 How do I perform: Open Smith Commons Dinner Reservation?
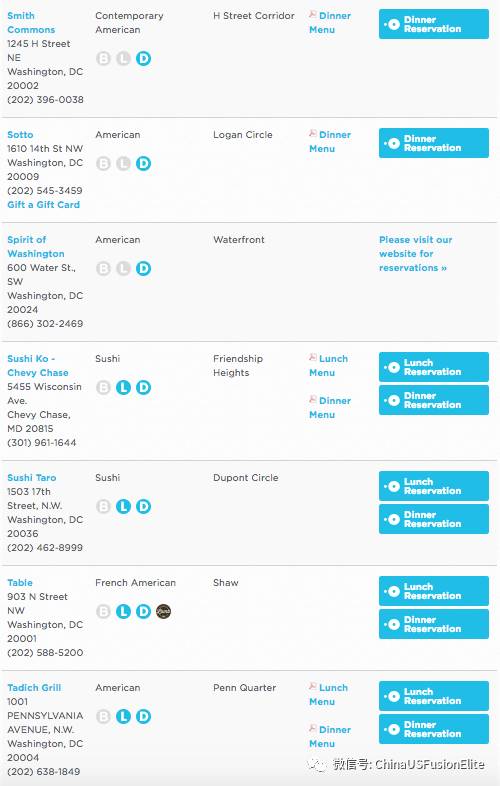pyautogui.click(x=434, y=24)
